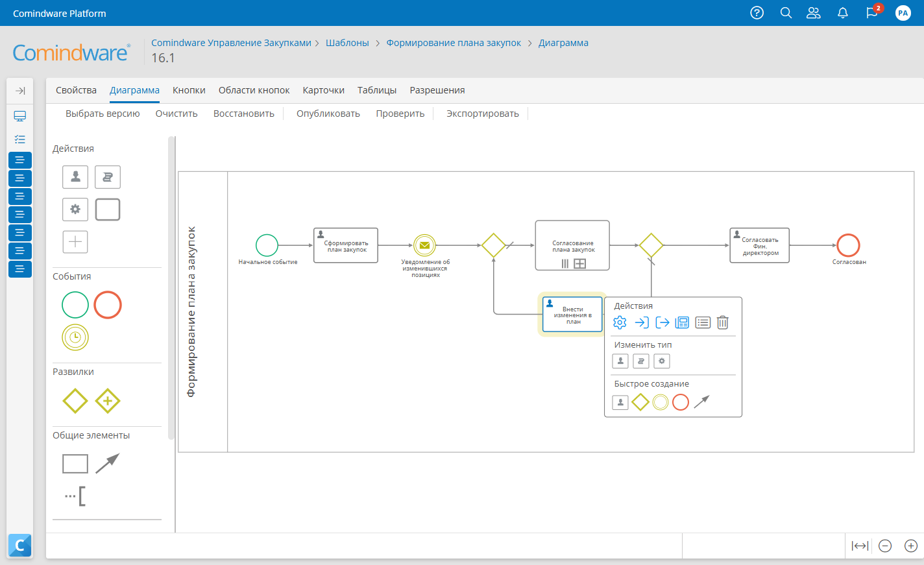Collapse the left navigation with arrow toggle
This screenshot has width=924, height=565.
[x=19, y=91]
